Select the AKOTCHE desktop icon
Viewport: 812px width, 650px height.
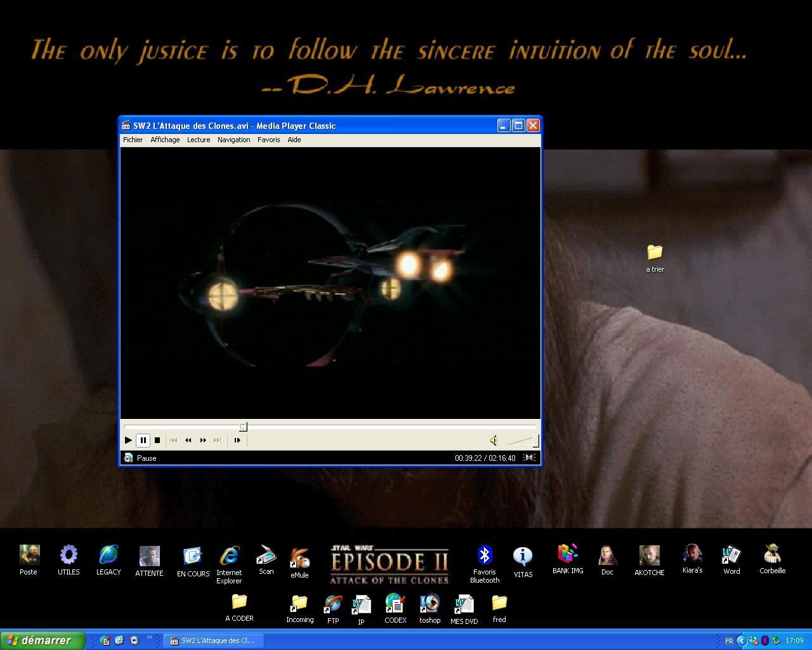click(650, 560)
